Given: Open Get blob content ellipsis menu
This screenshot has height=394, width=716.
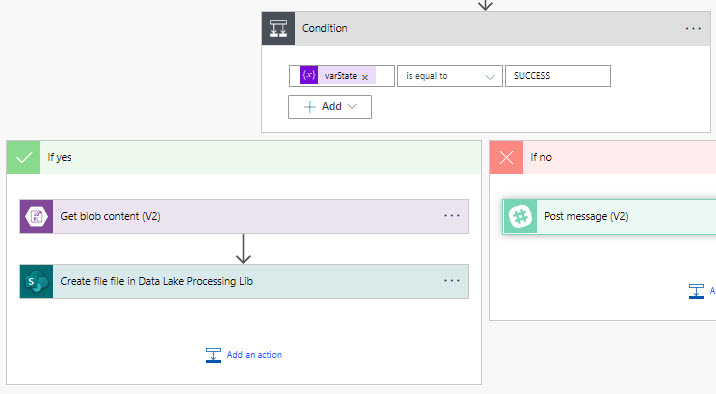Looking at the screenshot, I should click(x=452, y=216).
